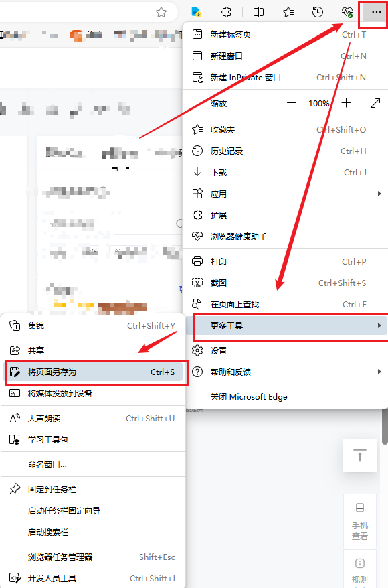Click the page vertical scrollbar thumb
388x588 pixels.
385,427
